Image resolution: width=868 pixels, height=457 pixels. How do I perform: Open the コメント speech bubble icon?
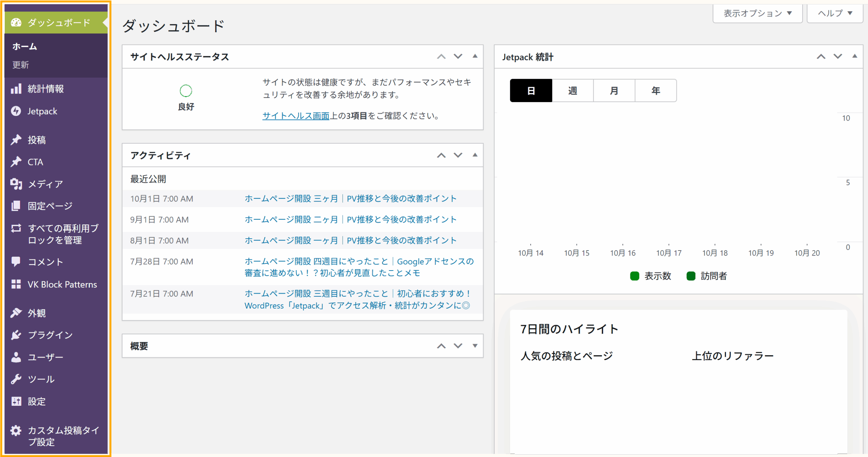tap(16, 262)
